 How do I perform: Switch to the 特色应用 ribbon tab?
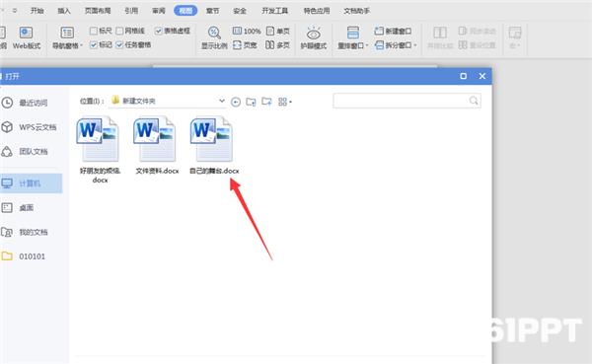[317, 11]
